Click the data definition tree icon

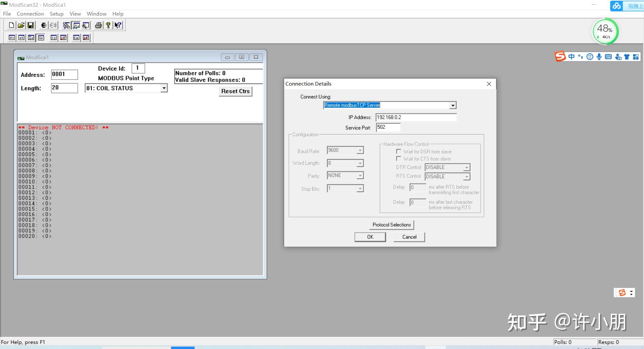click(66, 25)
